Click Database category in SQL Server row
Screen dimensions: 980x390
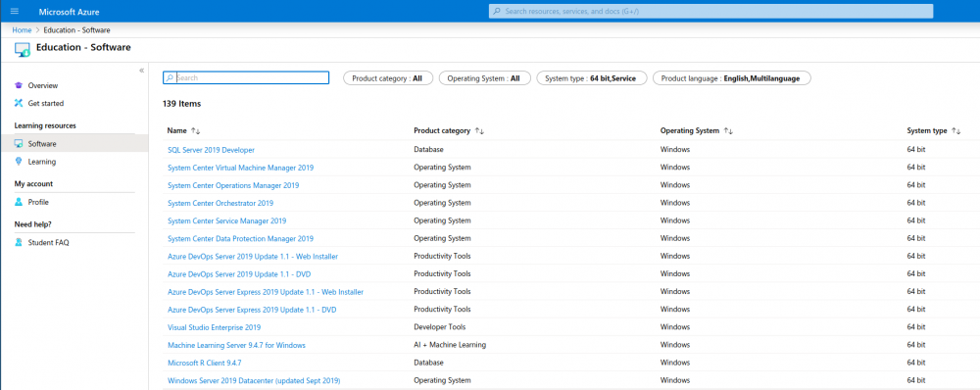(429, 150)
